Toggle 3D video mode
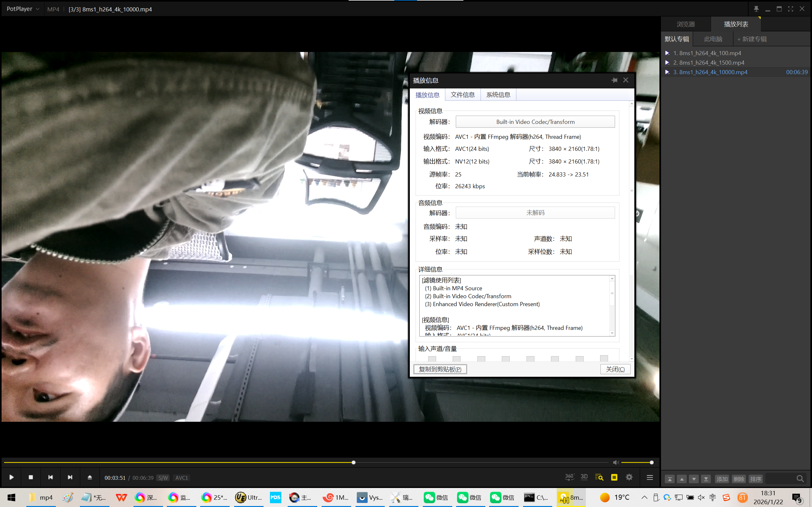 pos(584,477)
